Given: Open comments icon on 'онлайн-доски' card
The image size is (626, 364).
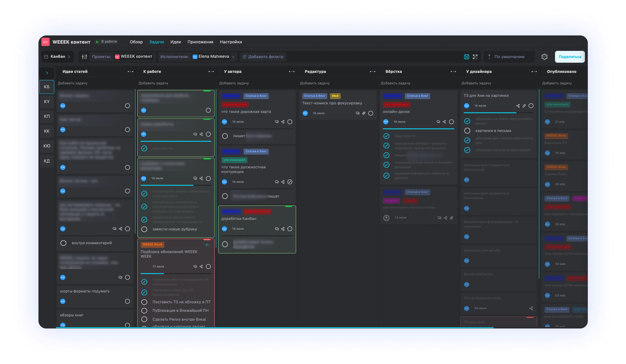Looking at the screenshot, I should 438,122.
